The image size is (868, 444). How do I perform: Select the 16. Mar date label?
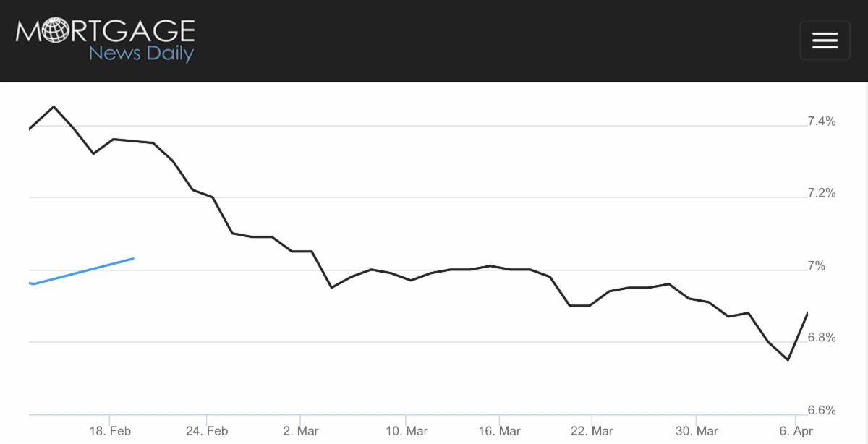[x=499, y=432]
